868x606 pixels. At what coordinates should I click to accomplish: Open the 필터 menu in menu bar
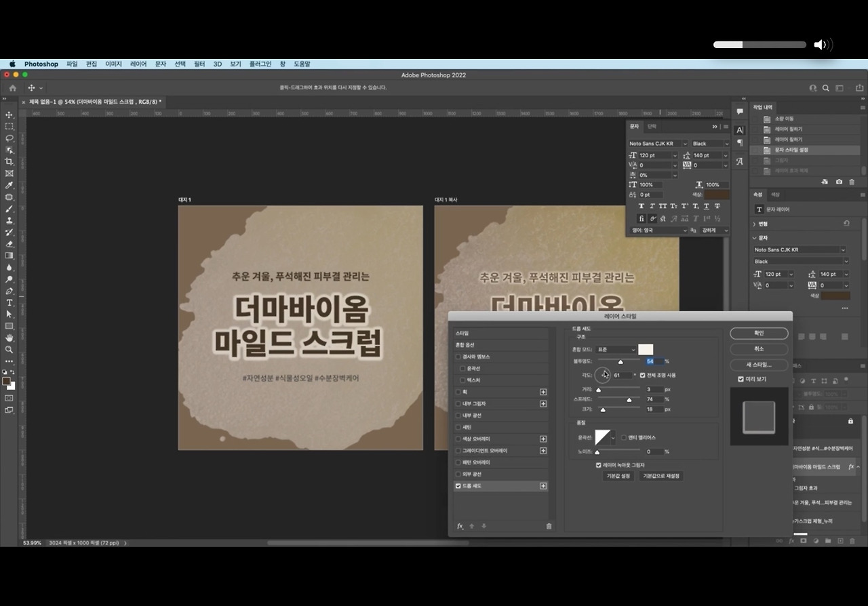point(199,64)
